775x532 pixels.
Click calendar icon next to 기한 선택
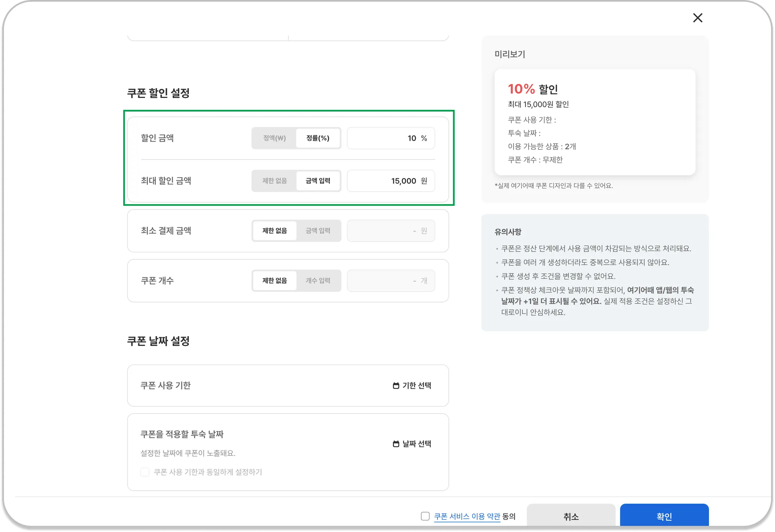tap(396, 386)
